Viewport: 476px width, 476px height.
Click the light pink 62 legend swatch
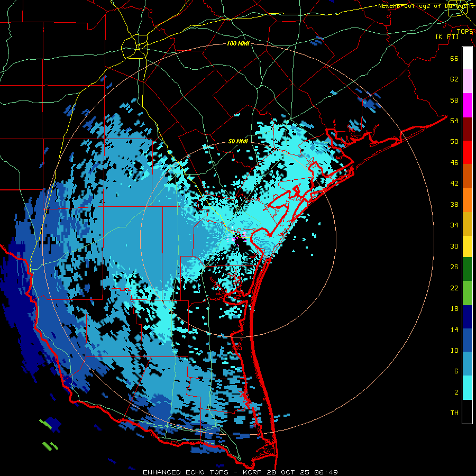(467, 81)
